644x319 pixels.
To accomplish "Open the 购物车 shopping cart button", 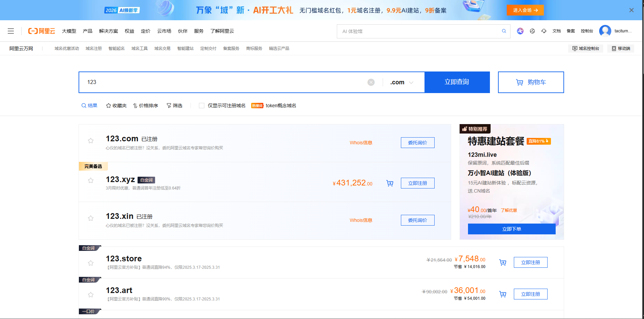I will (531, 82).
